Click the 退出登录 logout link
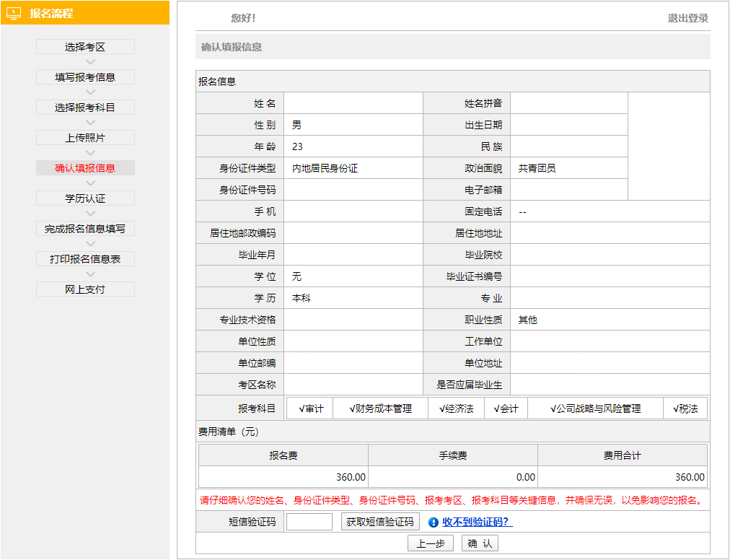Screen dimensions: 730x560 point(689,17)
